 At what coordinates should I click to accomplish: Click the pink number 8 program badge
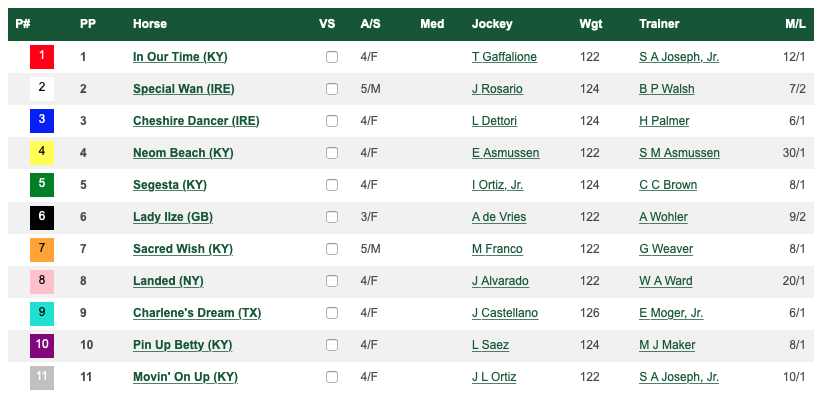(42, 281)
